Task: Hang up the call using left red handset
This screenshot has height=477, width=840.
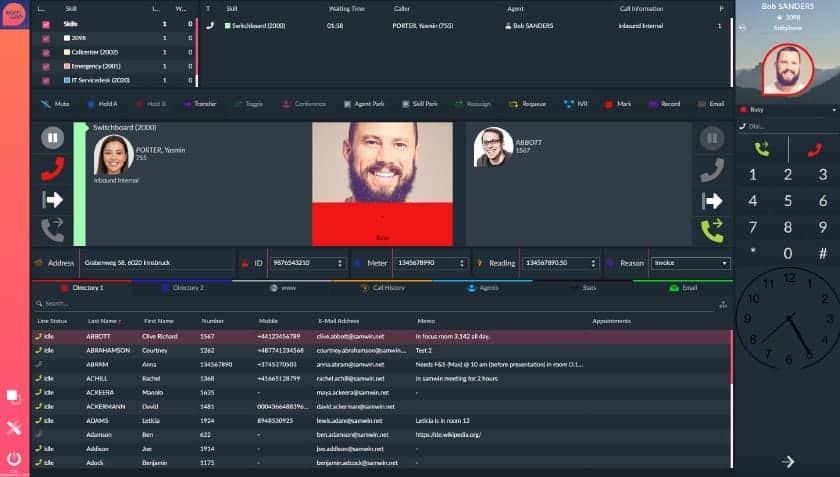Action: pos(53,168)
